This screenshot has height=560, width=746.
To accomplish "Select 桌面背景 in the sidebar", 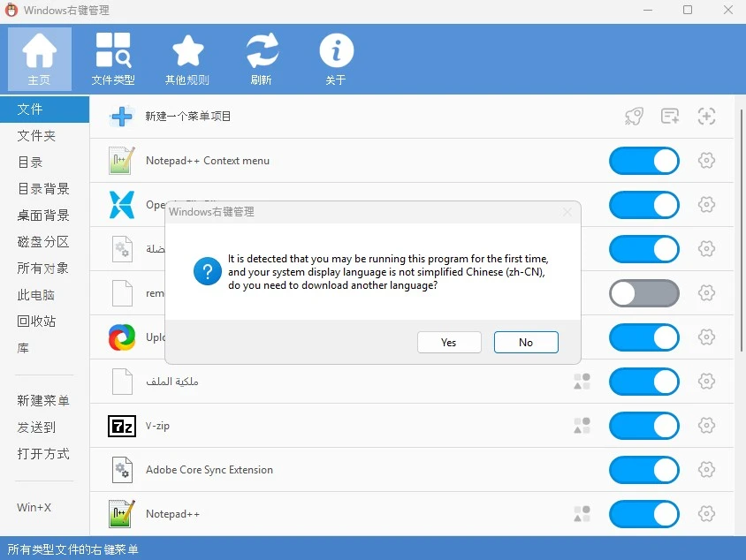I will coord(43,216).
